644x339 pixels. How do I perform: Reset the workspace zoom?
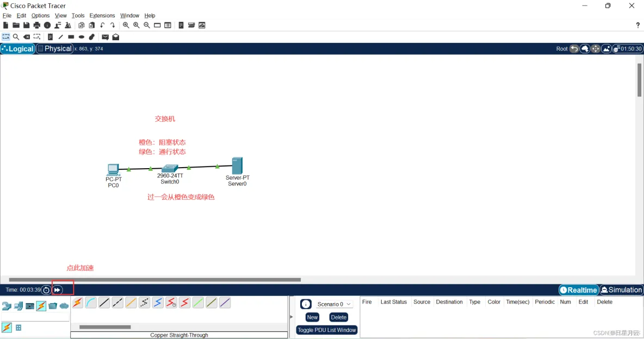tap(137, 26)
